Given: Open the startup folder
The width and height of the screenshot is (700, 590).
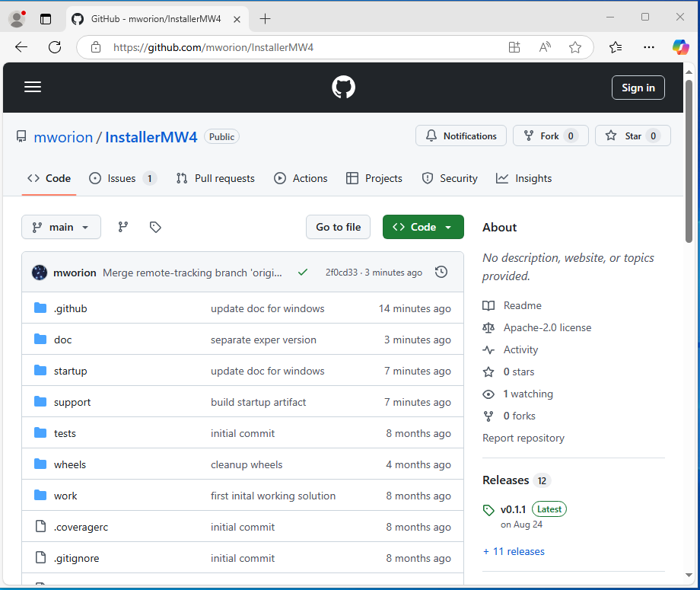Looking at the screenshot, I should click(x=71, y=372).
